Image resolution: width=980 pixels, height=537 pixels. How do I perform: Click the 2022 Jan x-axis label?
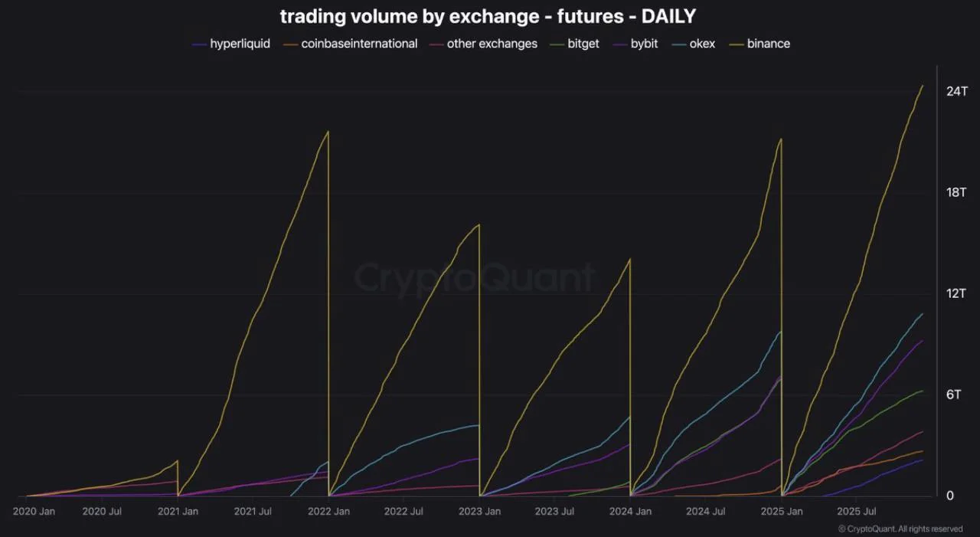(x=328, y=511)
